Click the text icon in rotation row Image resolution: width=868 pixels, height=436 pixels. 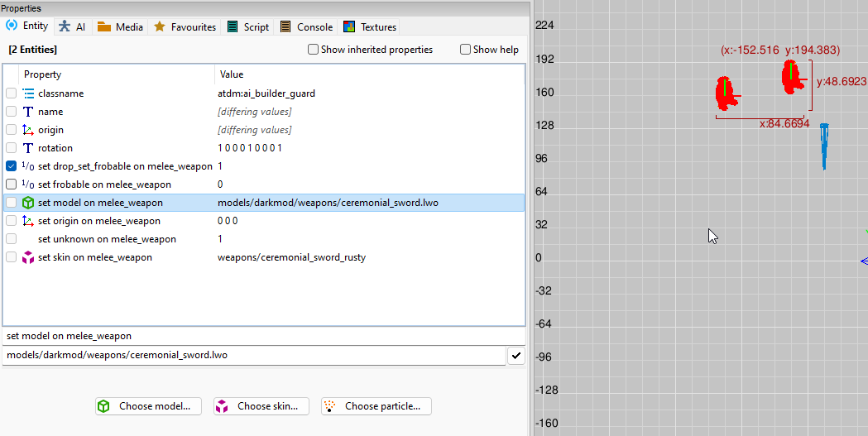[x=28, y=148]
